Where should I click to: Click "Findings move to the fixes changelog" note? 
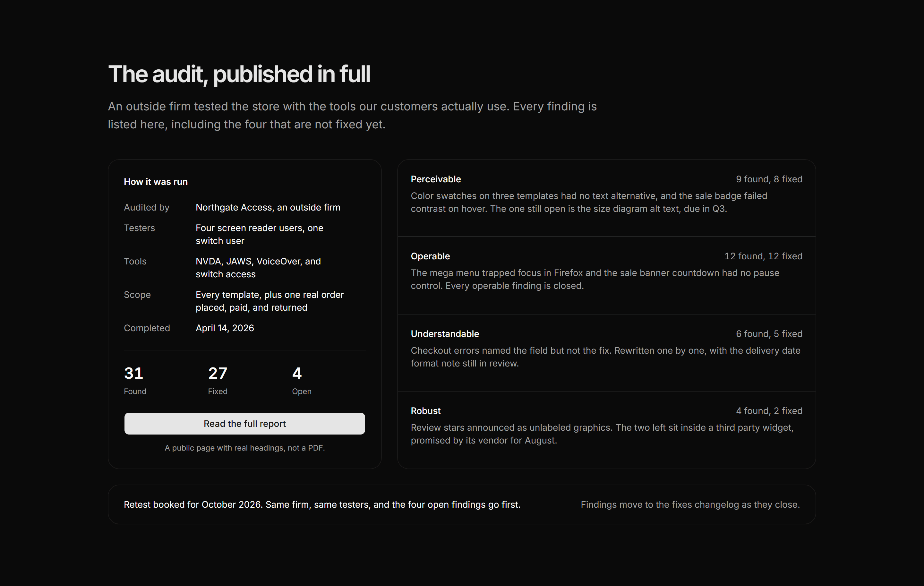pyautogui.click(x=690, y=504)
